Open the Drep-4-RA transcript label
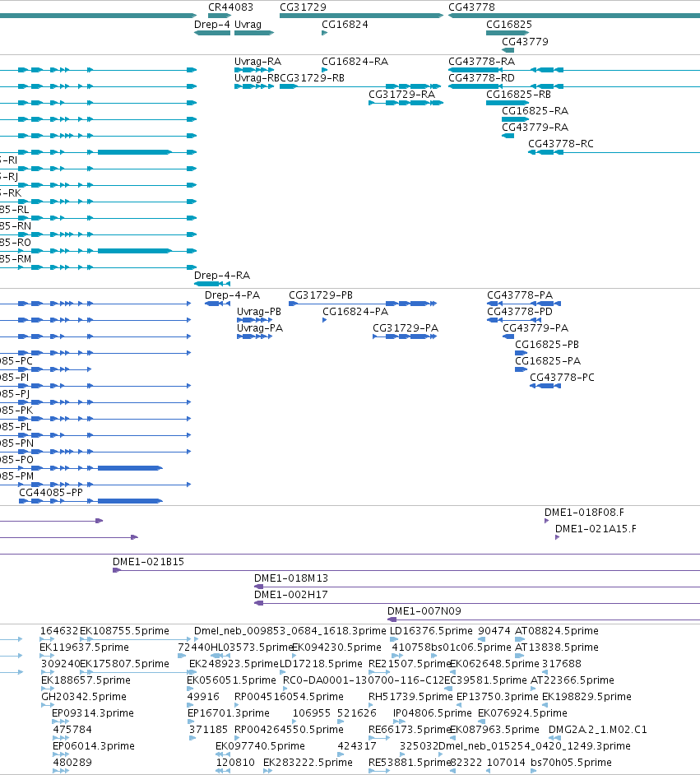The image size is (700, 775). click(222, 276)
